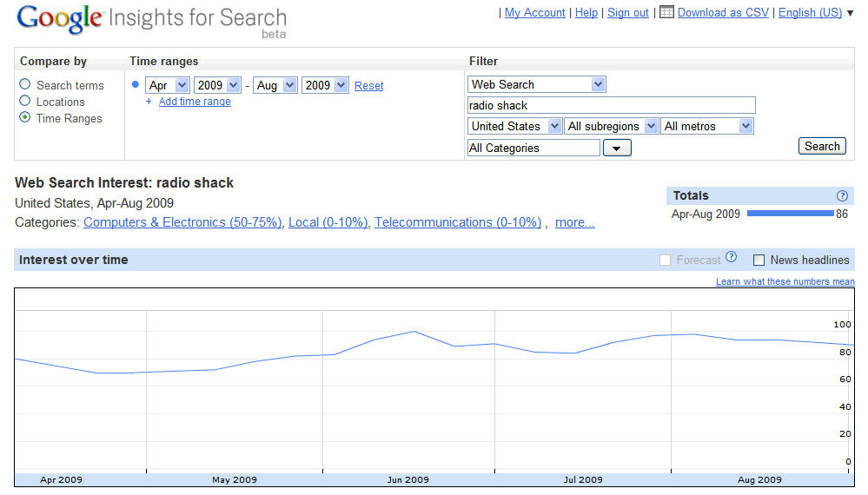The width and height of the screenshot is (868, 495).
Task: Select the Time Ranges radio button
Action: click(25, 117)
